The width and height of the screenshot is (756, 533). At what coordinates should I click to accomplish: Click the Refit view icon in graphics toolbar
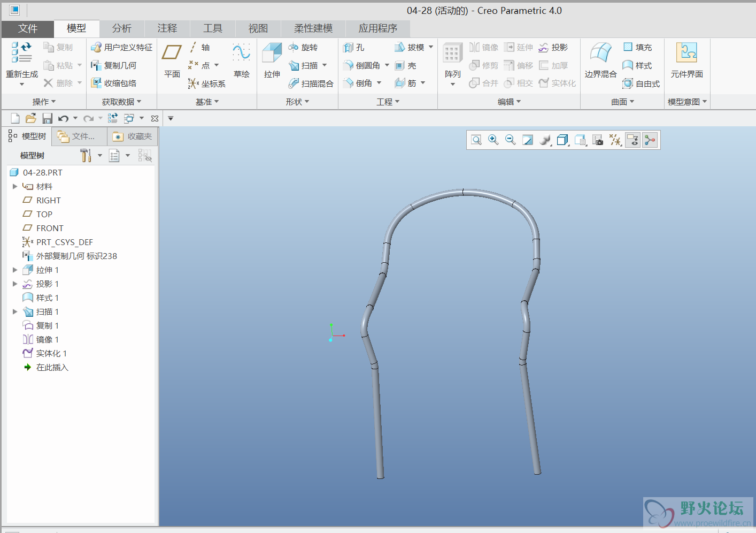pyautogui.click(x=476, y=140)
